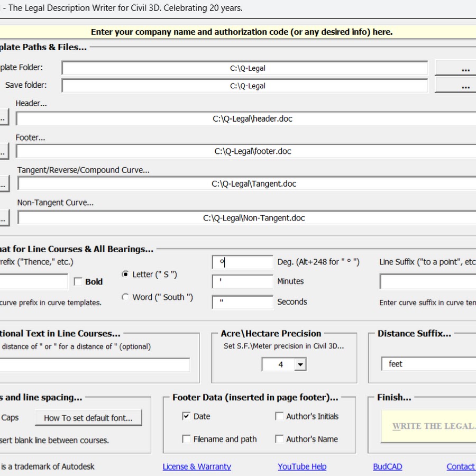The width and height of the screenshot is (476, 476).
Task: Open the browse button for Save folder
Action: (456, 86)
